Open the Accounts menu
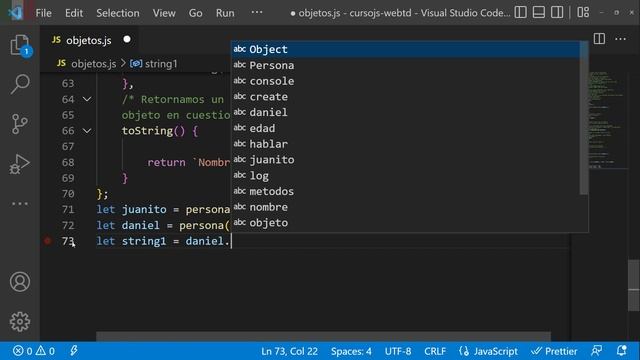The image size is (640, 360). [20, 282]
